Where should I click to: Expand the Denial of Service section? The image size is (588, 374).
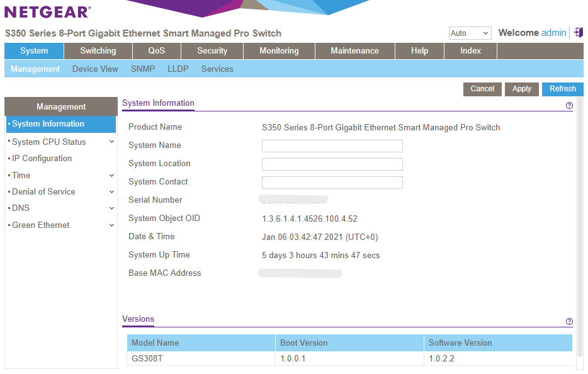pos(112,191)
